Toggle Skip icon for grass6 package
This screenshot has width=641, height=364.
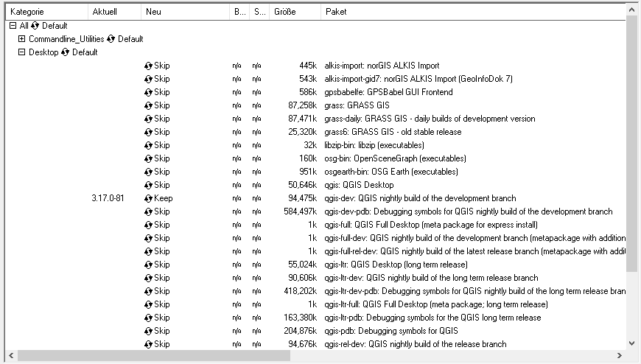point(148,132)
